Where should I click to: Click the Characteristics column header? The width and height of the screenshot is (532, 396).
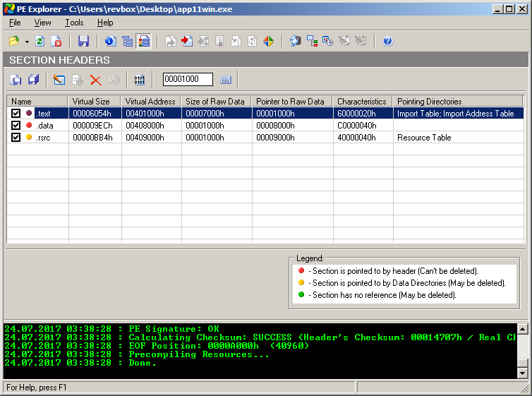[362, 101]
